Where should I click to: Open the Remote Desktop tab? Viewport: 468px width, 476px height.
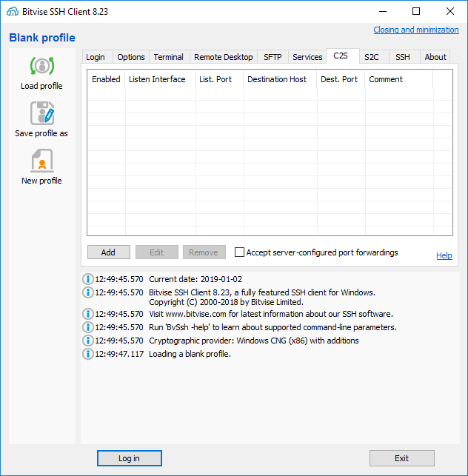click(224, 57)
